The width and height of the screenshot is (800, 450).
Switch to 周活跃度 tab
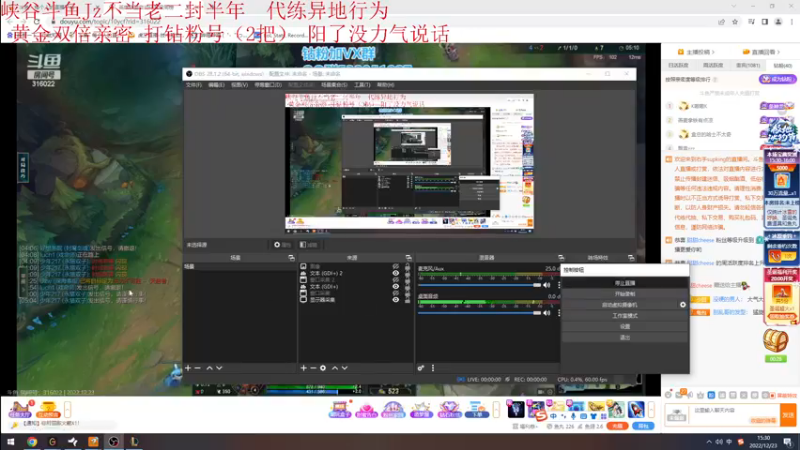coord(713,65)
